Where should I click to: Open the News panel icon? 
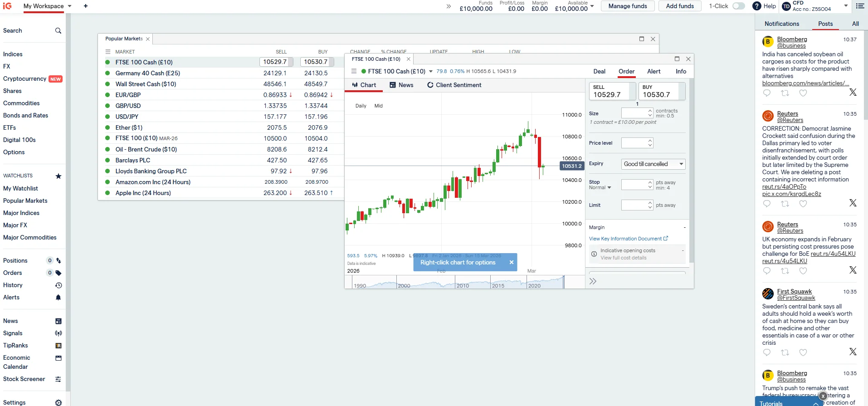click(59, 321)
